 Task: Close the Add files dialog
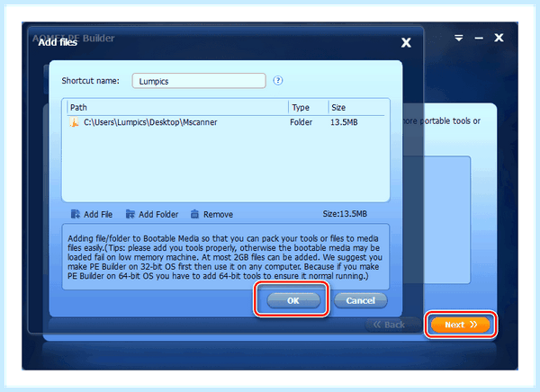click(x=406, y=42)
